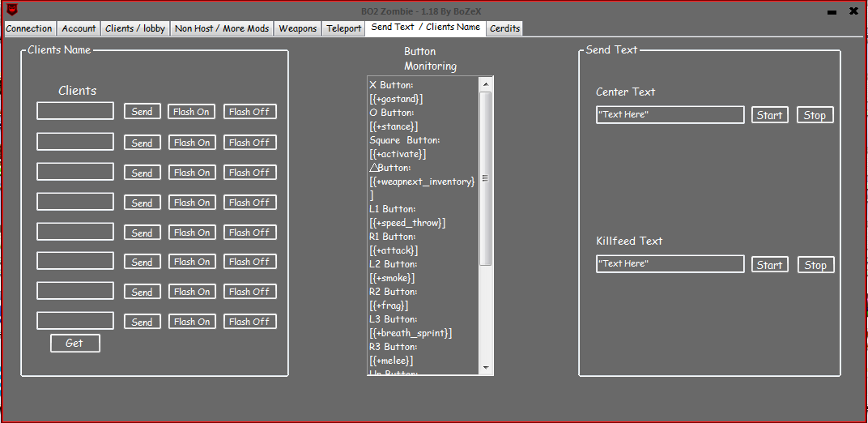
Task: Turn Flash Off for the first client
Action: [249, 111]
